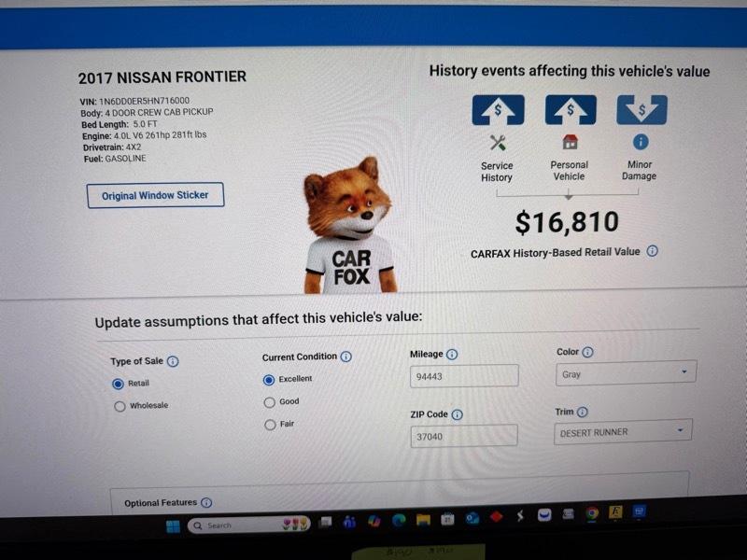
Task: Click the Original Window Sticker button
Action: click(155, 195)
